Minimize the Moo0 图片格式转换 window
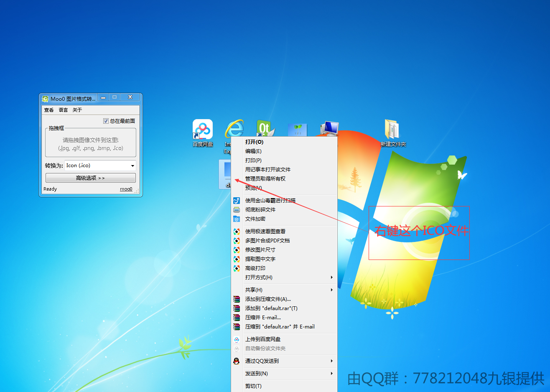 pos(103,97)
